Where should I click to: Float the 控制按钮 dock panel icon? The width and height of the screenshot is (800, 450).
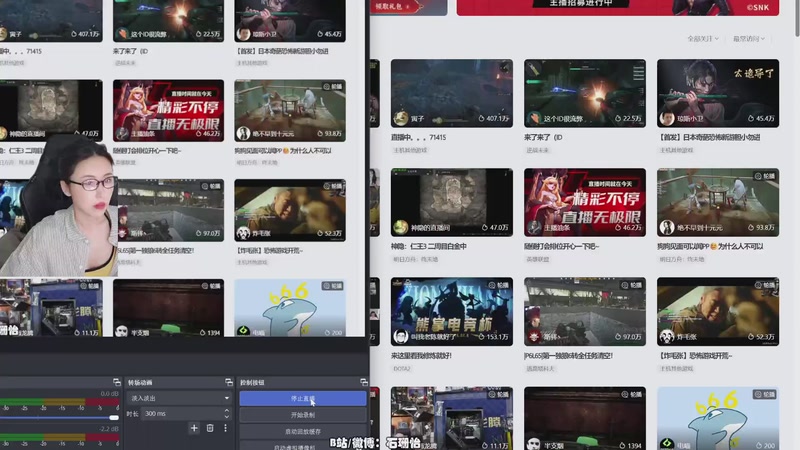point(363,382)
